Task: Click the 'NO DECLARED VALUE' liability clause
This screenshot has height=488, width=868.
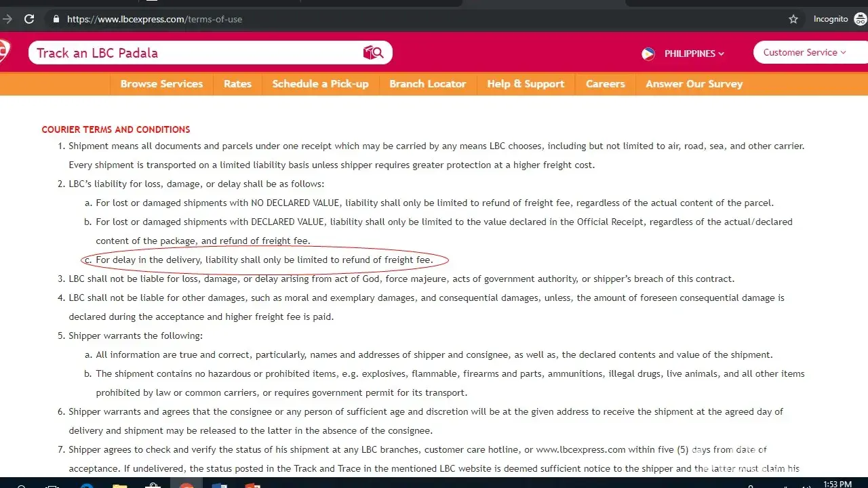Action: (x=435, y=203)
